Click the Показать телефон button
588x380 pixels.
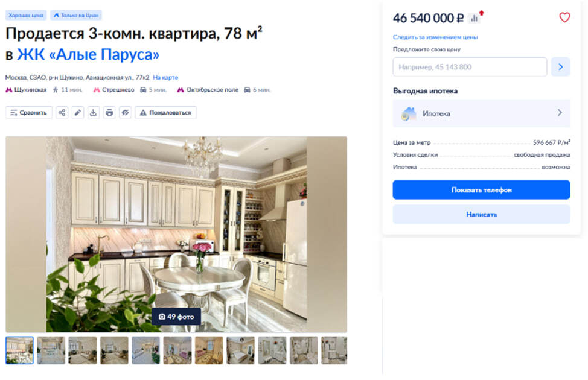click(481, 189)
